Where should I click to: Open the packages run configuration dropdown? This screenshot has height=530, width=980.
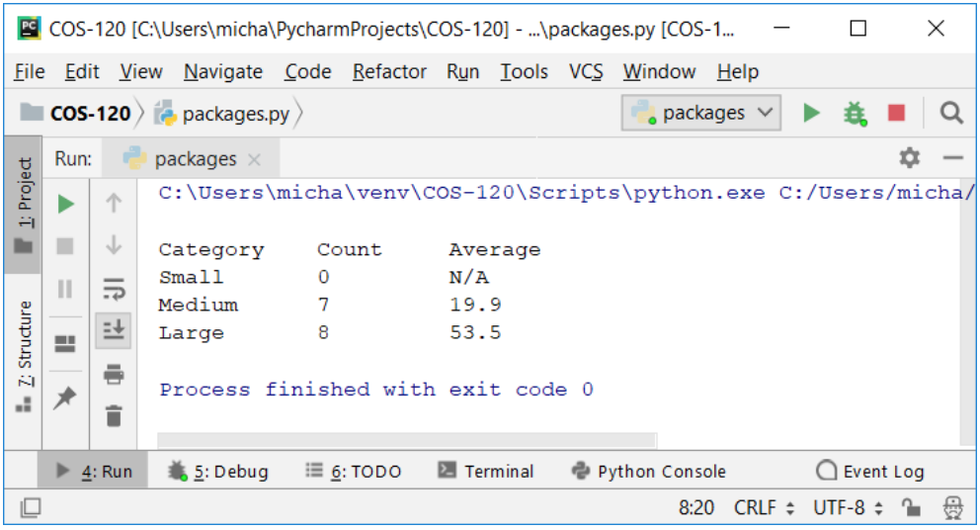[701, 114]
